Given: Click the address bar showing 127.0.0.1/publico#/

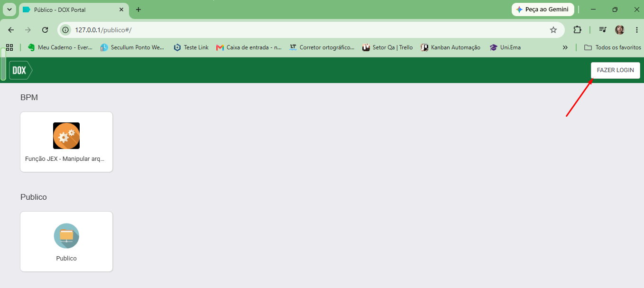Looking at the screenshot, I should (311, 30).
